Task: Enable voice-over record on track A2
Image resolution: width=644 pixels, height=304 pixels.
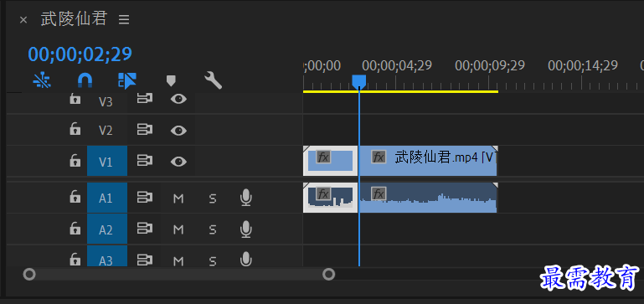Action: 245,229
